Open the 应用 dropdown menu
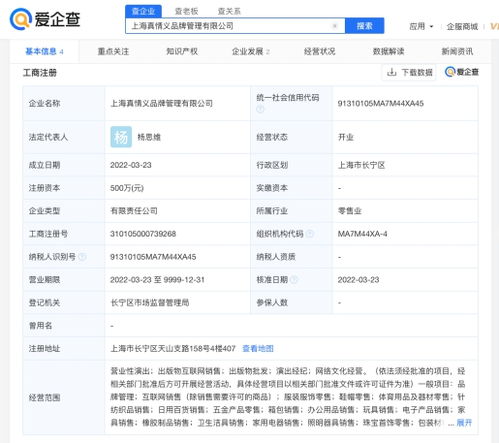Screen dimensions: 499x443 [421, 26]
